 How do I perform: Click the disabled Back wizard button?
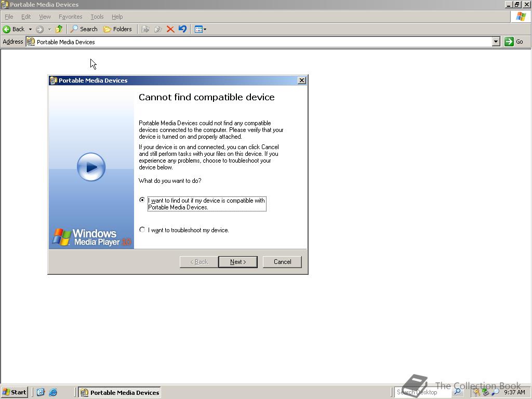199,262
